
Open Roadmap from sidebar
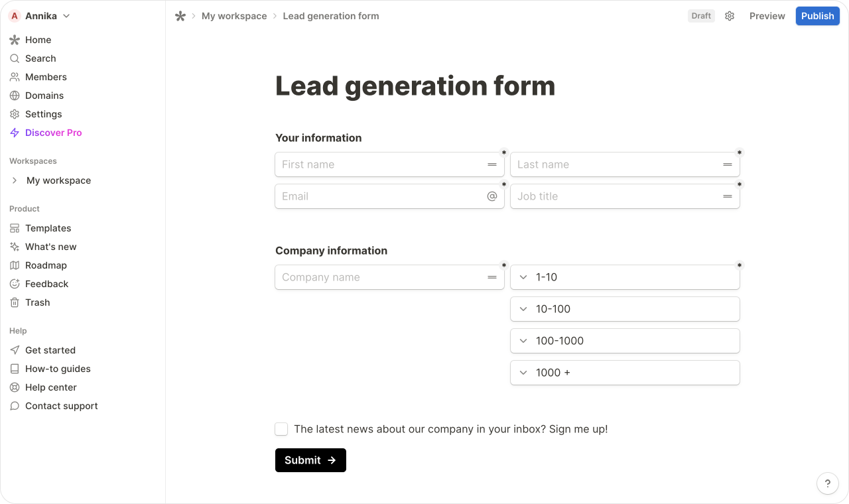coord(46,265)
